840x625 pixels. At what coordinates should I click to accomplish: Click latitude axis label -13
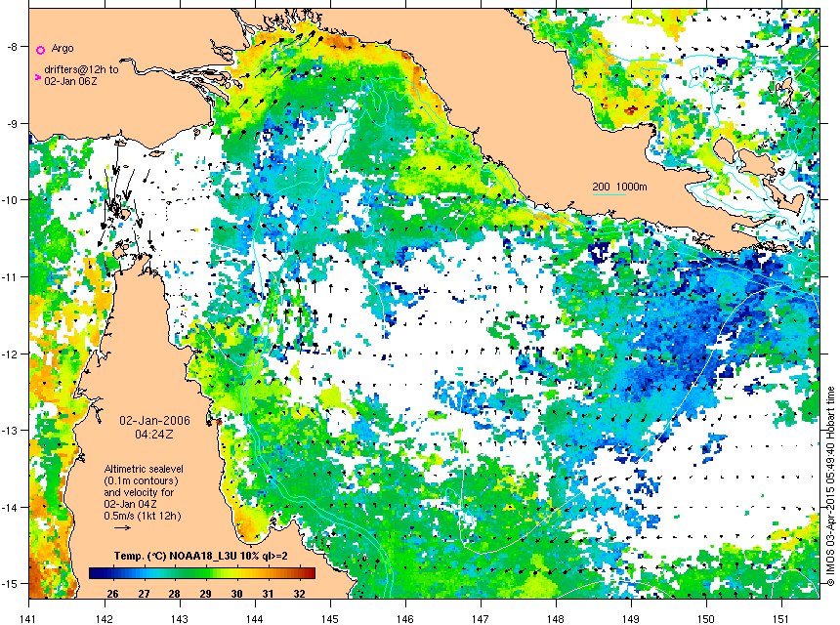coord(11,431)
